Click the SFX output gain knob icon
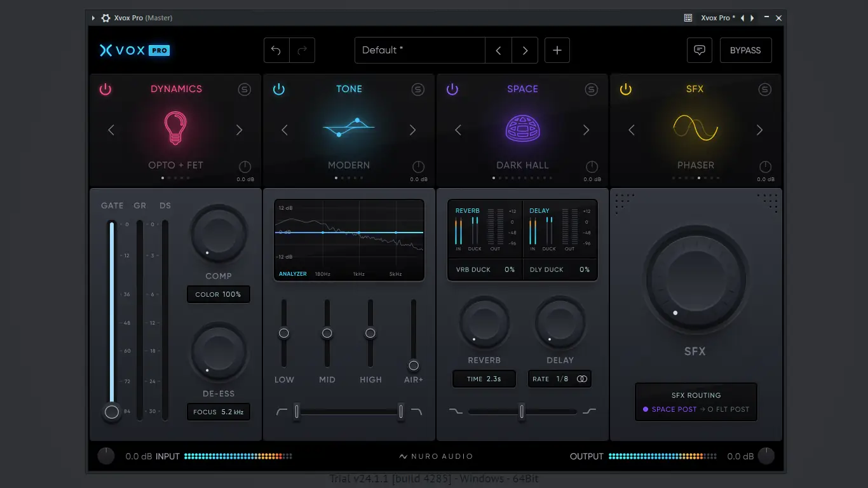 click(765, 167)
